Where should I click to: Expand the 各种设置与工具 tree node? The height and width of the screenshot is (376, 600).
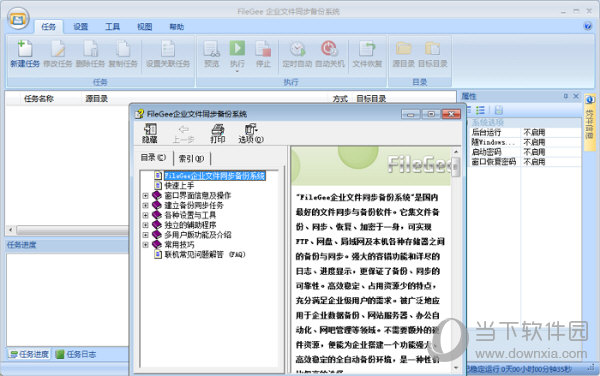pyautogui.click(x=145, y=215)
